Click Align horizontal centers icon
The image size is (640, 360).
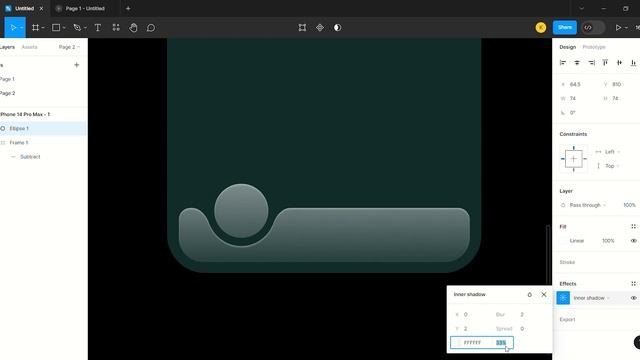pyautogui.click(x=577, y=62)
